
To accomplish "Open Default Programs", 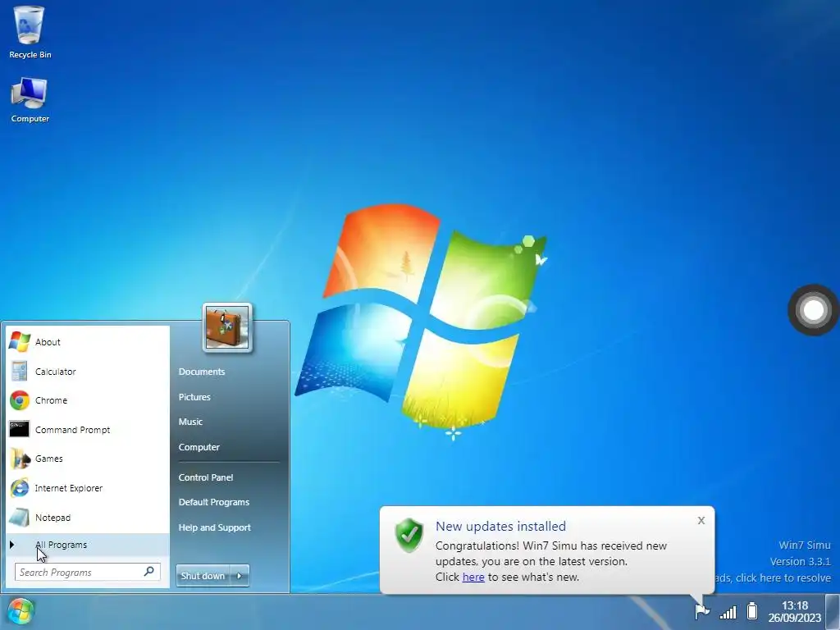I will click(x=214, y=502).
